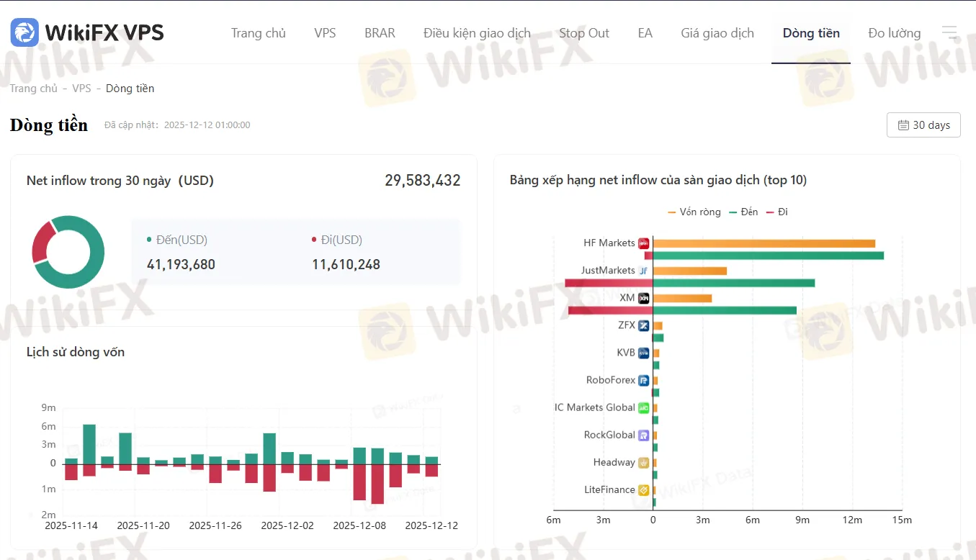Click the Trang chủ breadcrumb link
Screen dimensions: 976x560
[33, 89]
